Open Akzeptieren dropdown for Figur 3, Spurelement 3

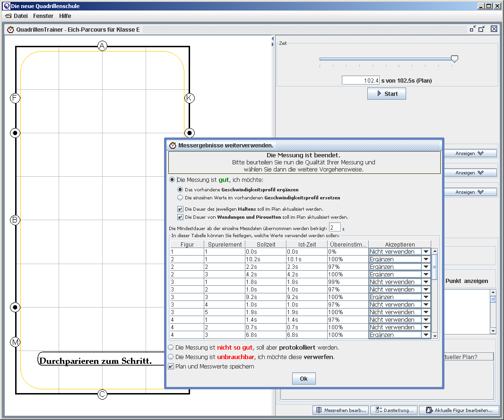(x=426, y=297)
